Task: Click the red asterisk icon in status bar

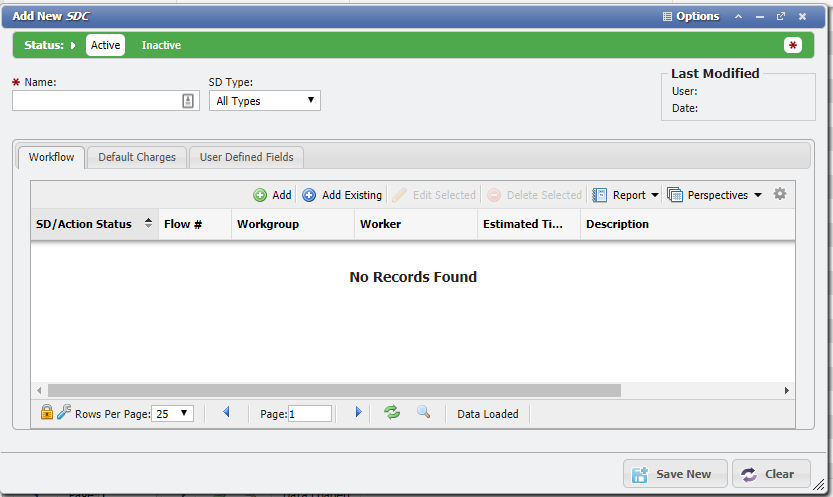Action: [x=793, y=45]
